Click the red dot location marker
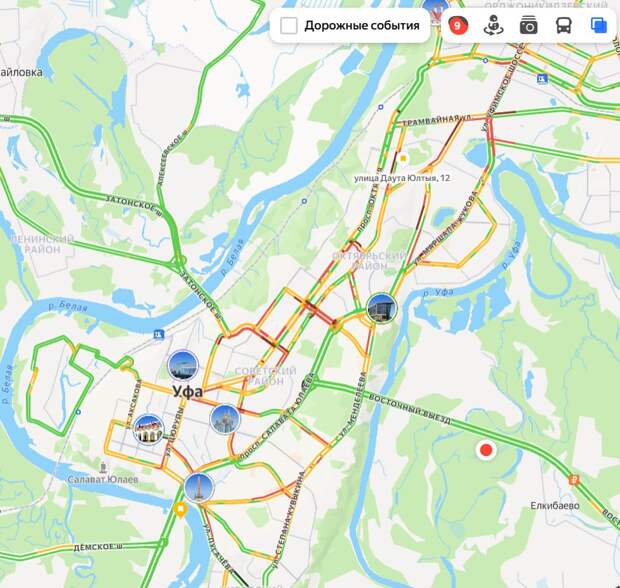Image resolution: width=620 pixels, height=588 pixels. [486, 450]
